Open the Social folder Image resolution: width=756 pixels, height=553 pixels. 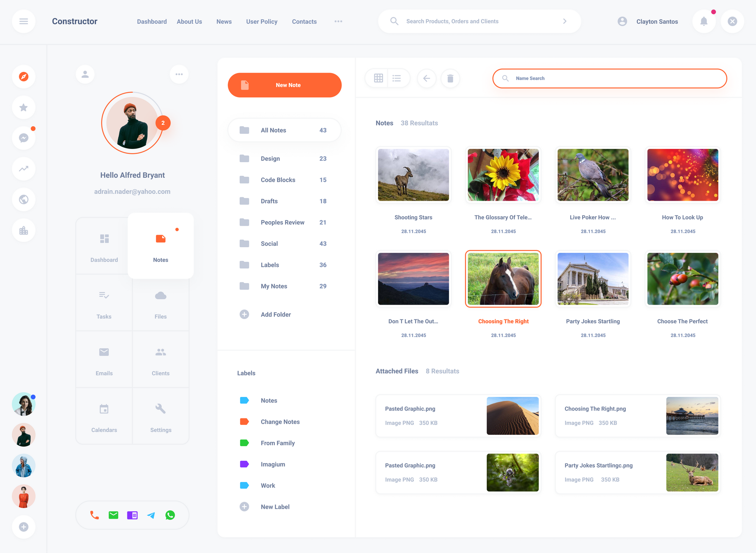click(x=269, y=243)
